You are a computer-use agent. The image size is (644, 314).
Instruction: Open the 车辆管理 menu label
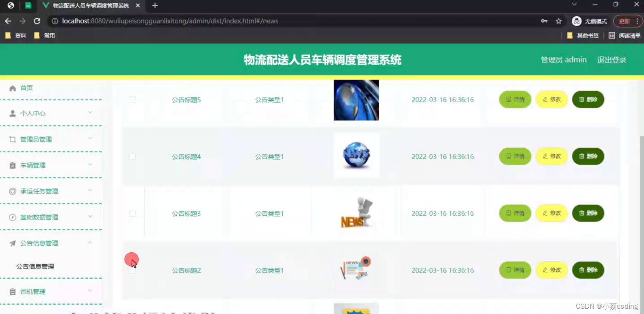(33, 165)
